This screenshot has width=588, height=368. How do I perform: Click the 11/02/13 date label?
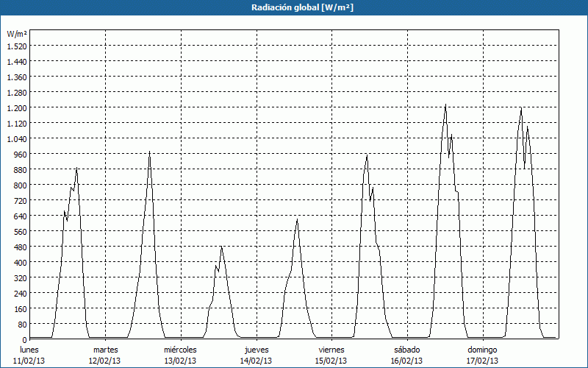(x=29, y=361)
